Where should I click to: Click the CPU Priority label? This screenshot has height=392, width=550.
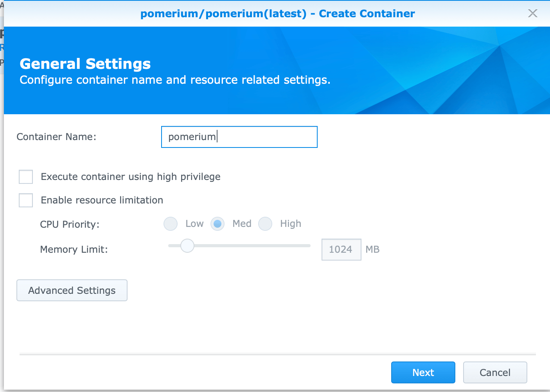coord(69,224)
